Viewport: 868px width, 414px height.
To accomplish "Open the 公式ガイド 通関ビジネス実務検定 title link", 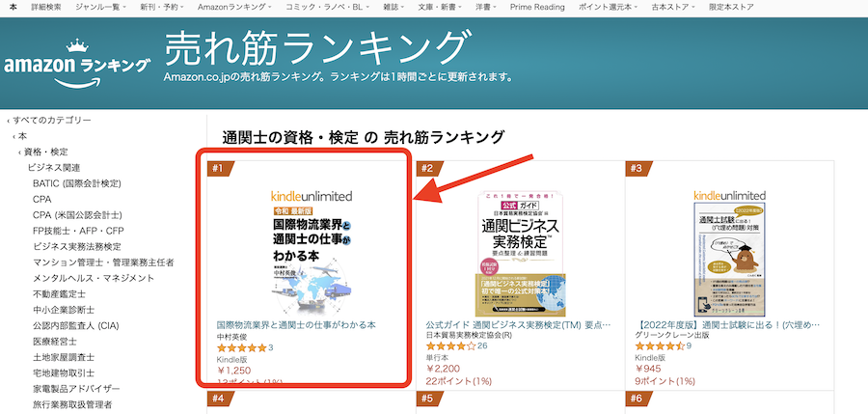I will (x=517, y=325).
